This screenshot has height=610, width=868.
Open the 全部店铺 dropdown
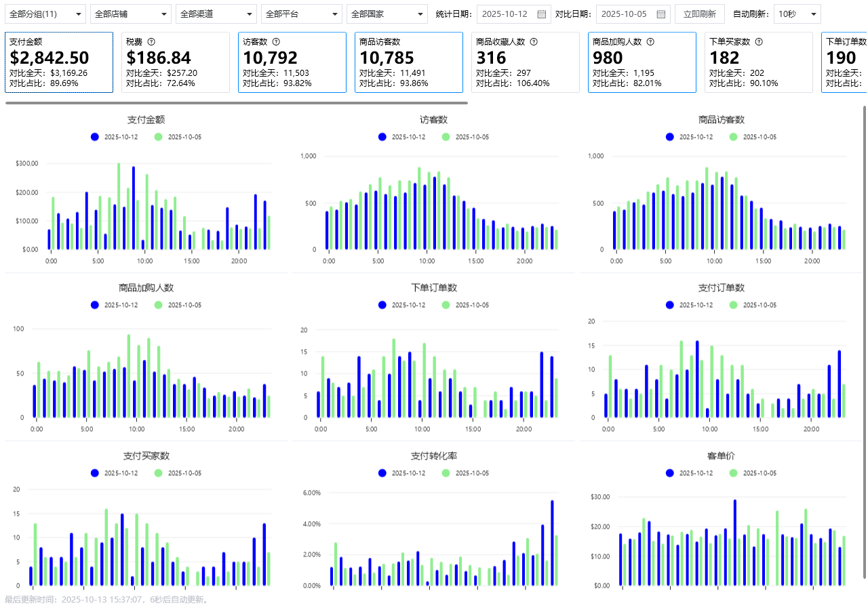pos(131,14)
